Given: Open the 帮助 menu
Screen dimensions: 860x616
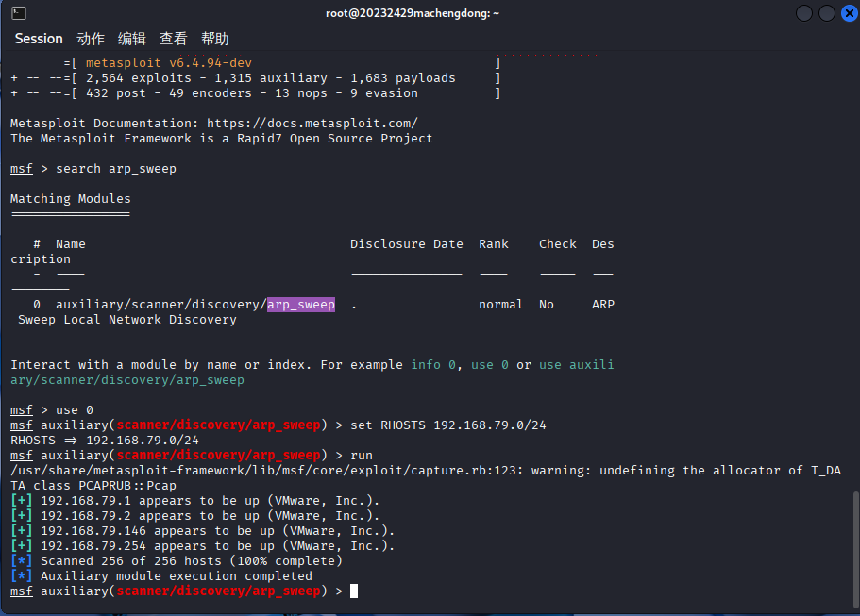Looking at the screenshot, I should tap(214, 39).
